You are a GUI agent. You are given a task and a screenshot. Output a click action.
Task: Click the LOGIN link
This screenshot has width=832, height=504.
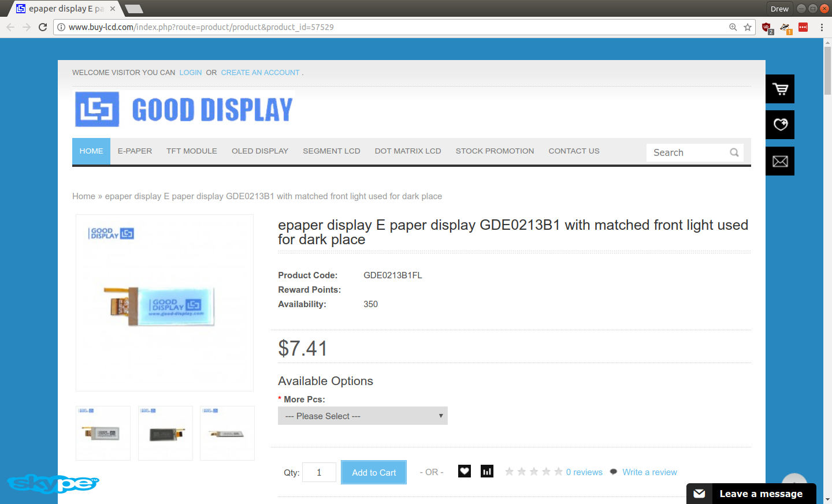click(191, 73)
